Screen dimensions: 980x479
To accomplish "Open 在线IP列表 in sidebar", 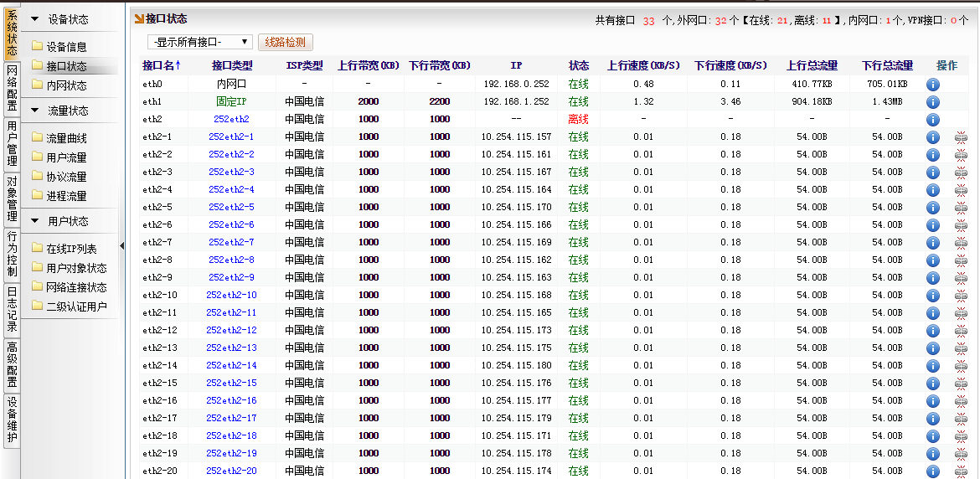I will click(x=71, y=249).
